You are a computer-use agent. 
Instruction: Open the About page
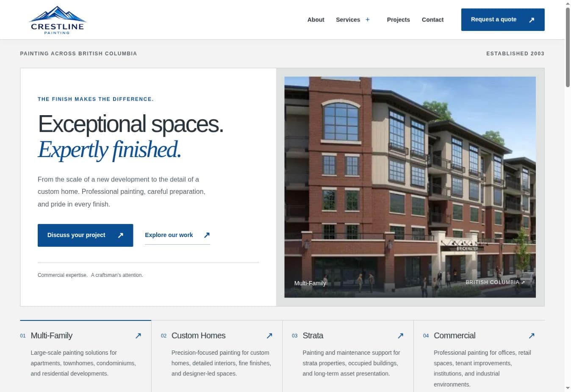click(x=316, y=19)
